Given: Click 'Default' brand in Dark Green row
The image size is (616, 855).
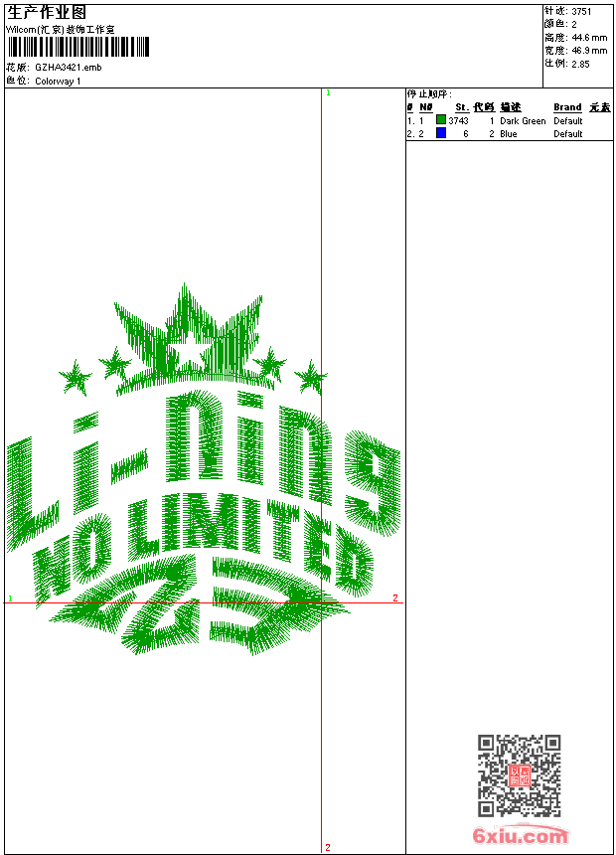Looking at the screenshot, I should click(568, 120).
